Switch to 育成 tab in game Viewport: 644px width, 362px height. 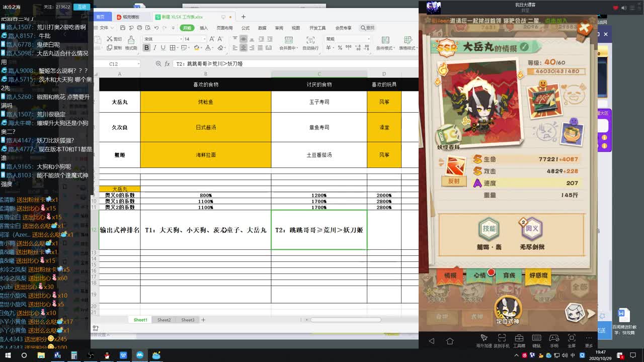[509, 276]
